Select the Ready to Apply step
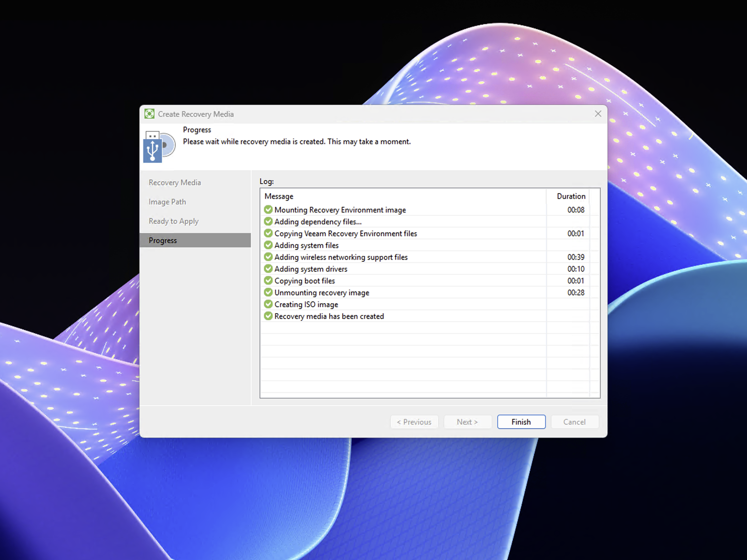The height and width of the screenshot is (560, 747). click(174, 221)
